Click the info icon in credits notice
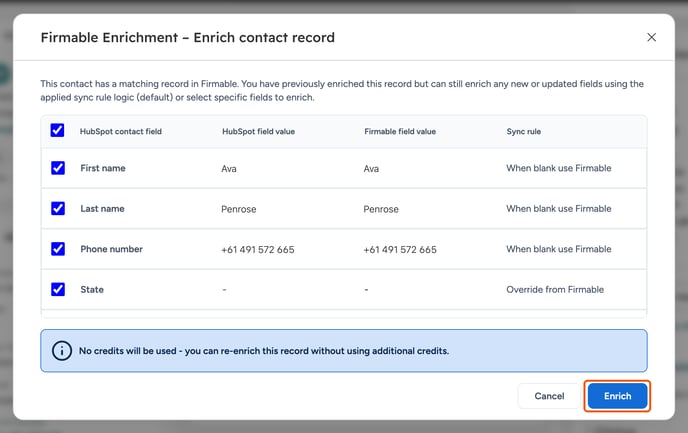 click(x=62, y=351)
